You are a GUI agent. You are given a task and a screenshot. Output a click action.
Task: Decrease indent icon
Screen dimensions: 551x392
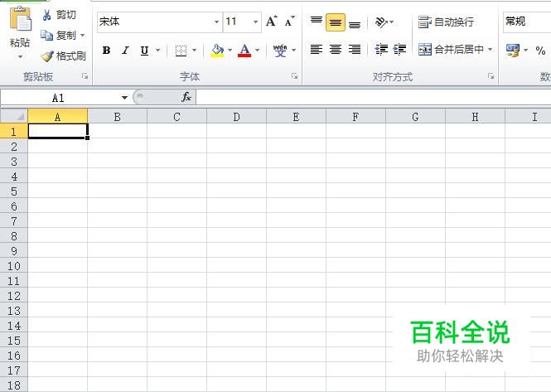[381, 50]
